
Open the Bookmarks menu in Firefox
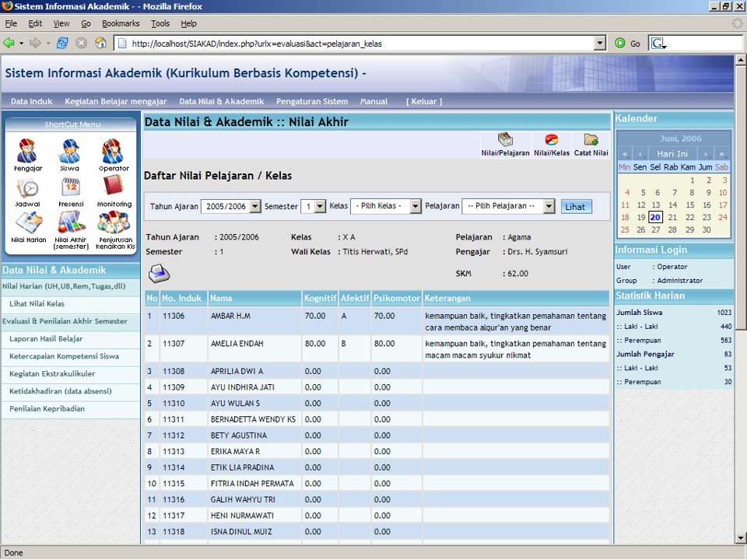tap(121, 24)
